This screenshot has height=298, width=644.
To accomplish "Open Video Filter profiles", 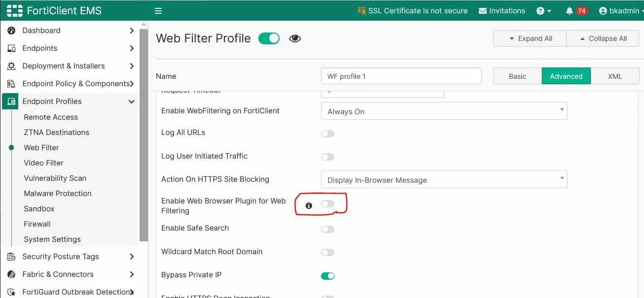I will pos(44,163).
